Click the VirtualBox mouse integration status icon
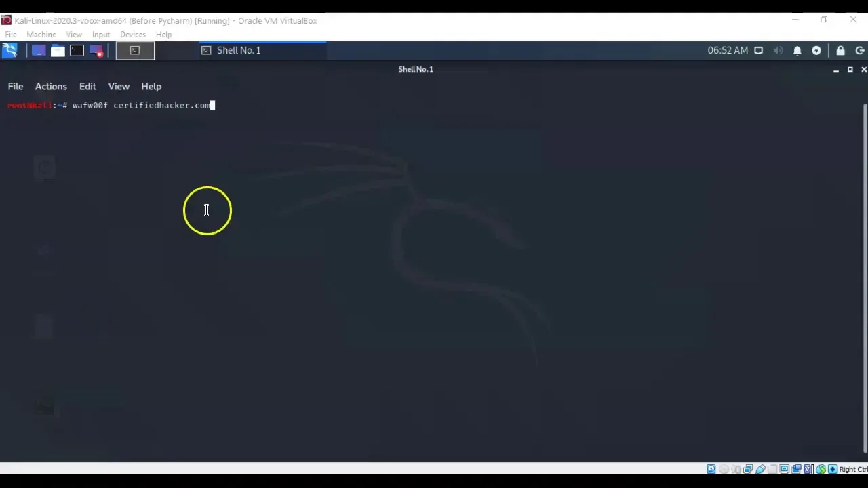 tap(821, 469)
